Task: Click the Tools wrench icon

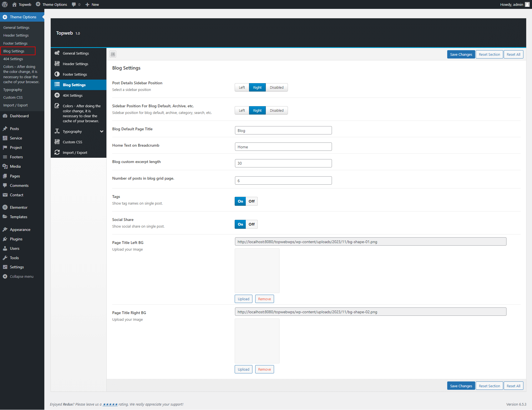Action: [x=5, y=258]
